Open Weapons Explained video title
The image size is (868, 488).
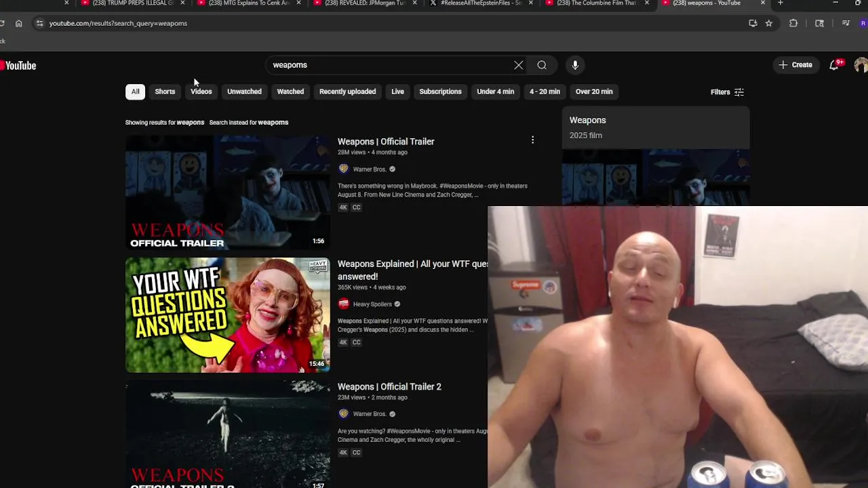click(x=412, y=270)
